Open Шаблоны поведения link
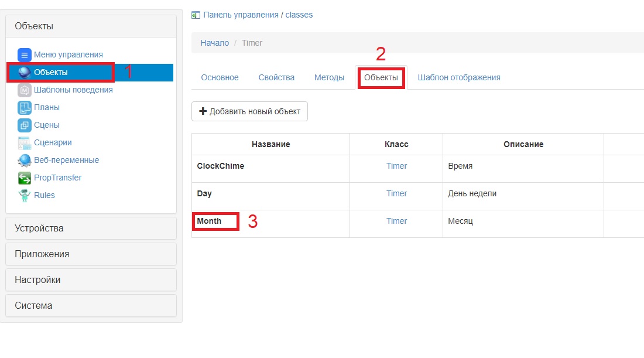Image resolution: width=644 pixels, height=358 pixels. (73, 90)
